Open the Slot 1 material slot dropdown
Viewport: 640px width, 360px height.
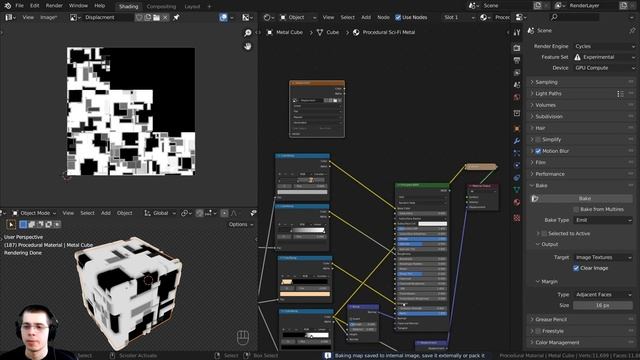click(459, 18)
